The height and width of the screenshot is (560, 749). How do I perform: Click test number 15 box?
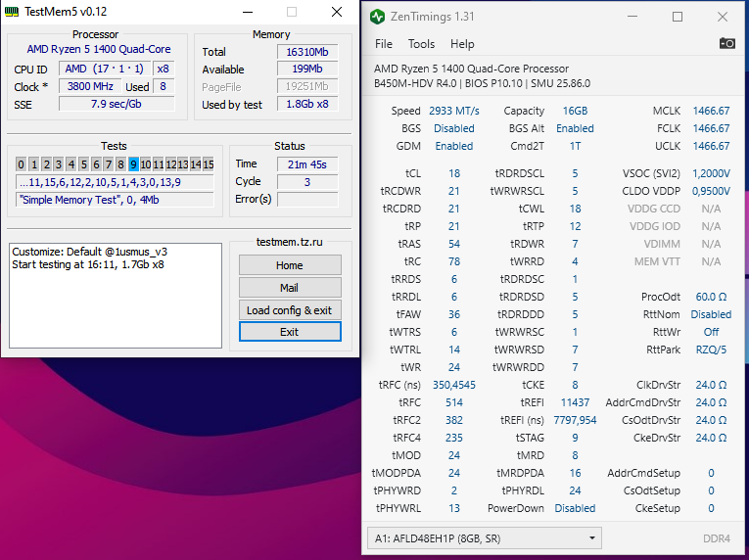tap(208, 164)
